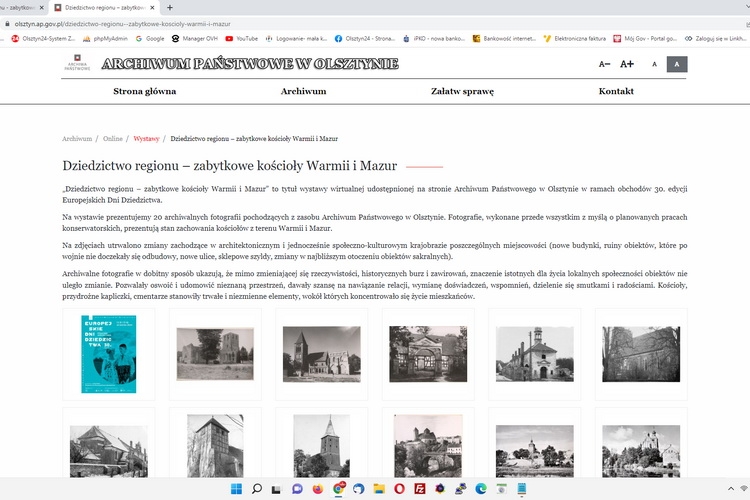Open Zaloguj się w LinkedIn bookmark

pyautogui.click(x=715, y=39)
